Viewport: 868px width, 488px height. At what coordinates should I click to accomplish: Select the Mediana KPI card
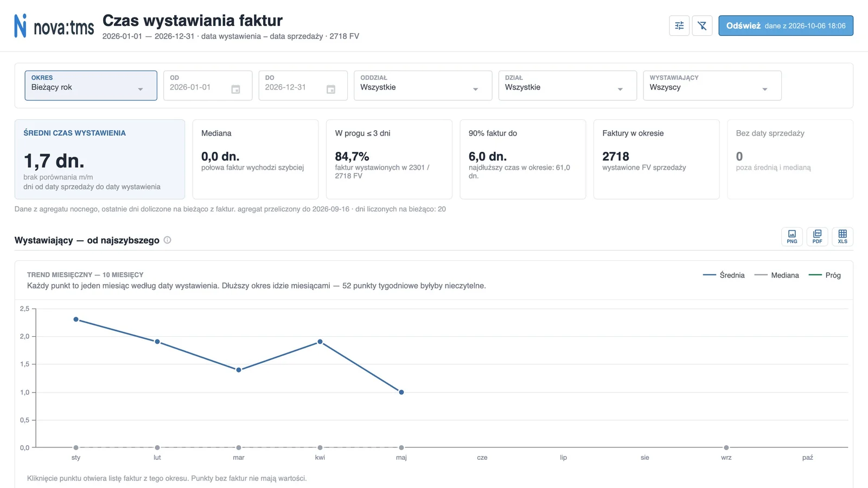point(256,159)
